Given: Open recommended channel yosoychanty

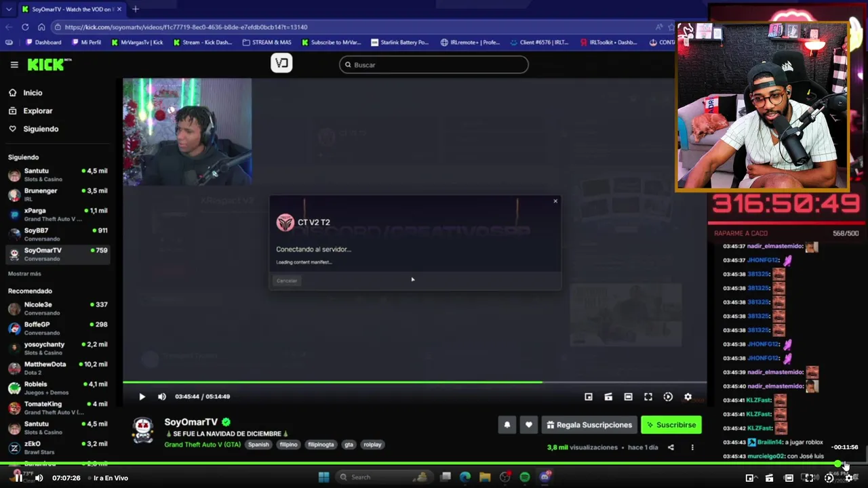Looking at the screenshot, I should (58, 348).
